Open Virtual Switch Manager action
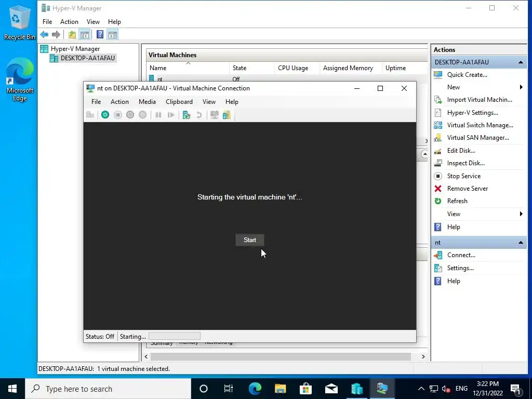 [480, 125]
